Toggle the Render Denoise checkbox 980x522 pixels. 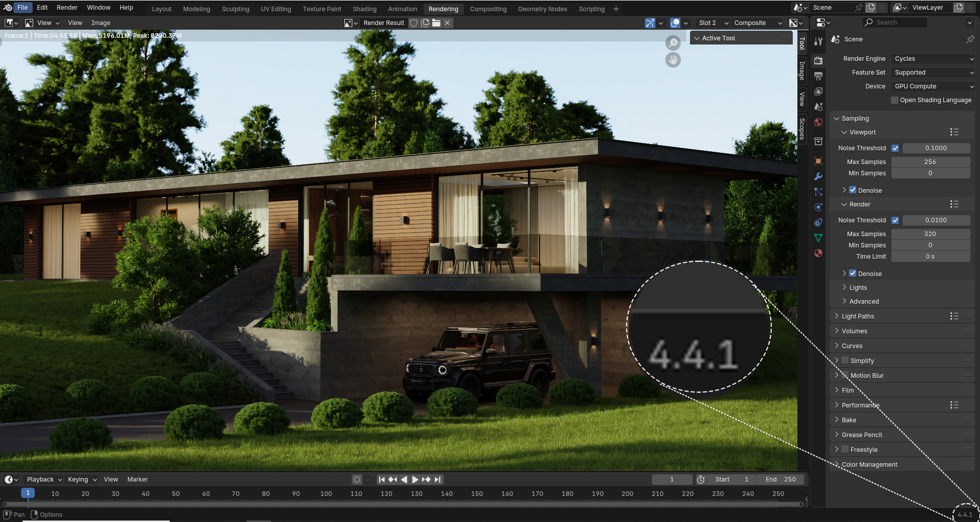pyautogui.click(x=853, y=274)
